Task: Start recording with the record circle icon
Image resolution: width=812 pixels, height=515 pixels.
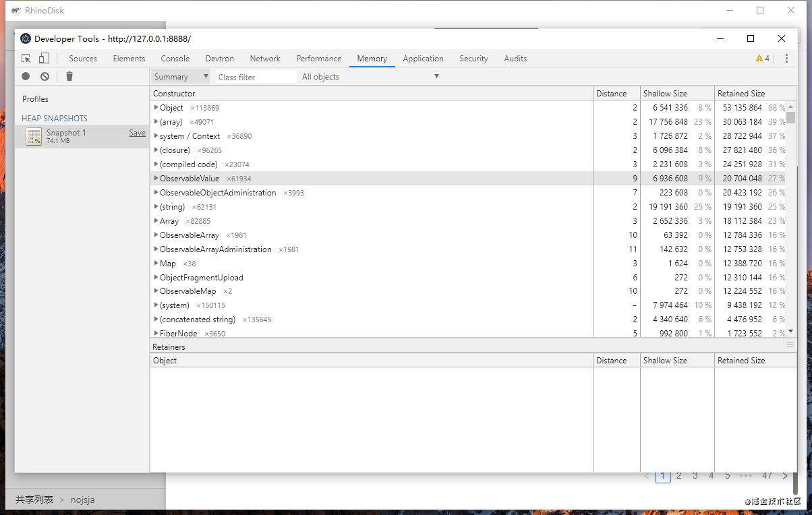Action: [26, 76]
